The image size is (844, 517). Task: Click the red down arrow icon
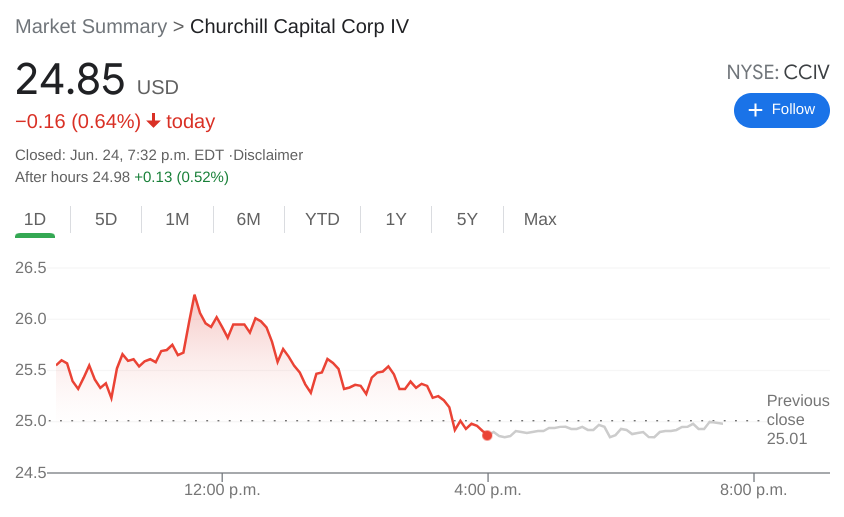pyautogui.click(x=153, y=121)
